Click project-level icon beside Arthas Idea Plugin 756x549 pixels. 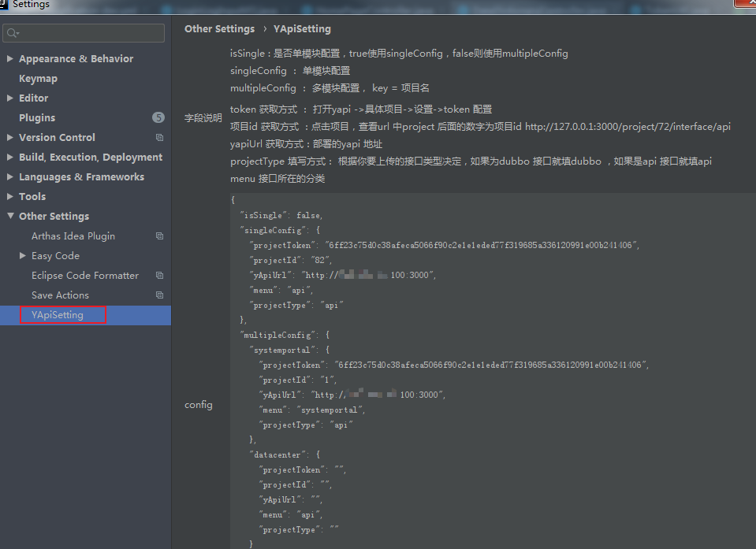pyautogui.click(x=159, y=236)
